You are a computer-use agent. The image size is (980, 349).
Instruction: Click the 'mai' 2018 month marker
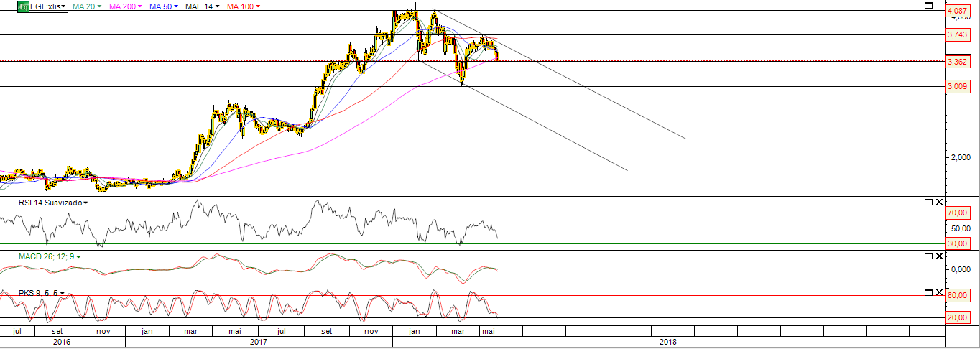488,332
